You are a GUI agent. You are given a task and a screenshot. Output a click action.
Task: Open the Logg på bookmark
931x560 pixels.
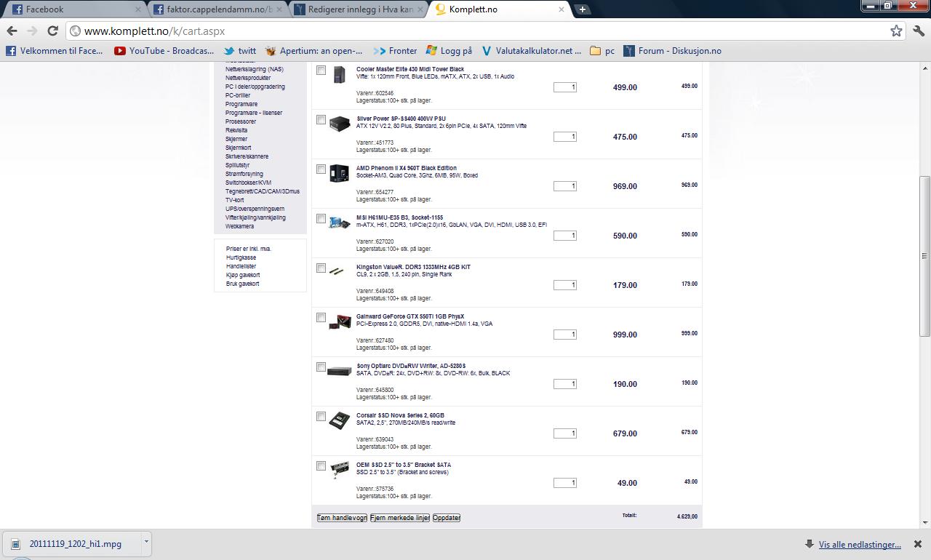click(449, 51)
